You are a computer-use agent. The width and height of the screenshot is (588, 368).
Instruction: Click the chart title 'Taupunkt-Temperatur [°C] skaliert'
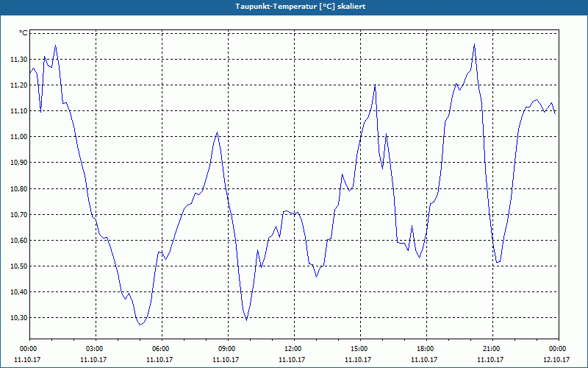[x=301, y=7]
